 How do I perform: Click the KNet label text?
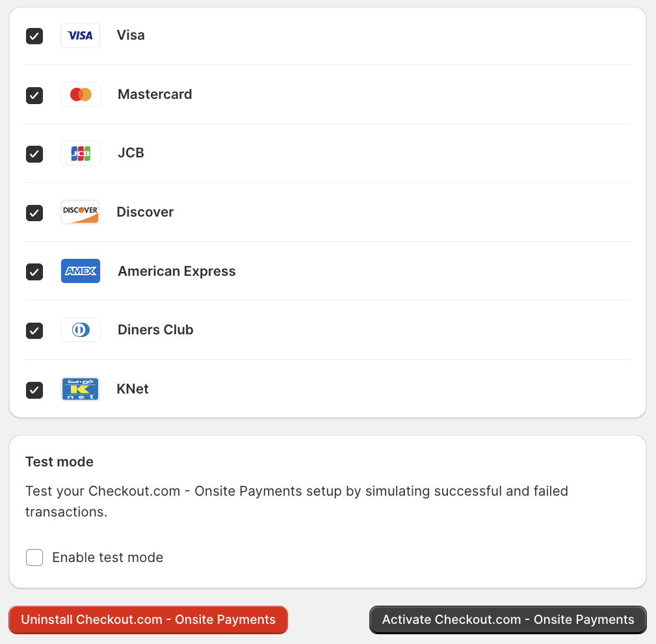click(133, 388)
